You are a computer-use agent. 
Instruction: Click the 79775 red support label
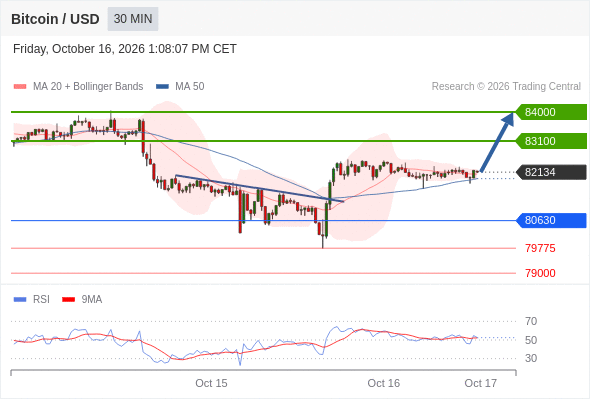point(540,248)
